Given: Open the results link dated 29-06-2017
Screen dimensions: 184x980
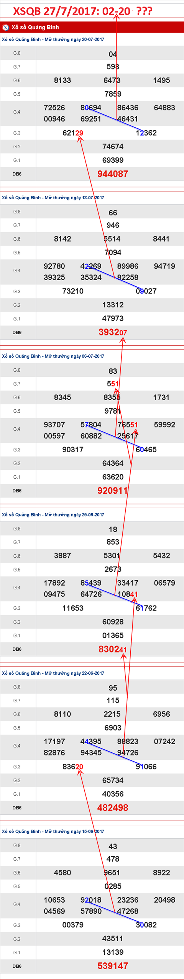Looking at the screenshot, I should click(53, 515).
